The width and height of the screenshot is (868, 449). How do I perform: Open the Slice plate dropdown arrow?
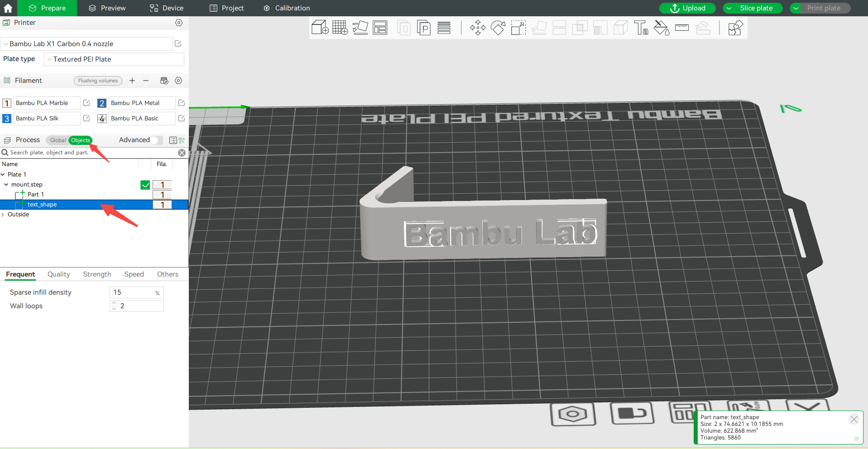pos(729,8)
